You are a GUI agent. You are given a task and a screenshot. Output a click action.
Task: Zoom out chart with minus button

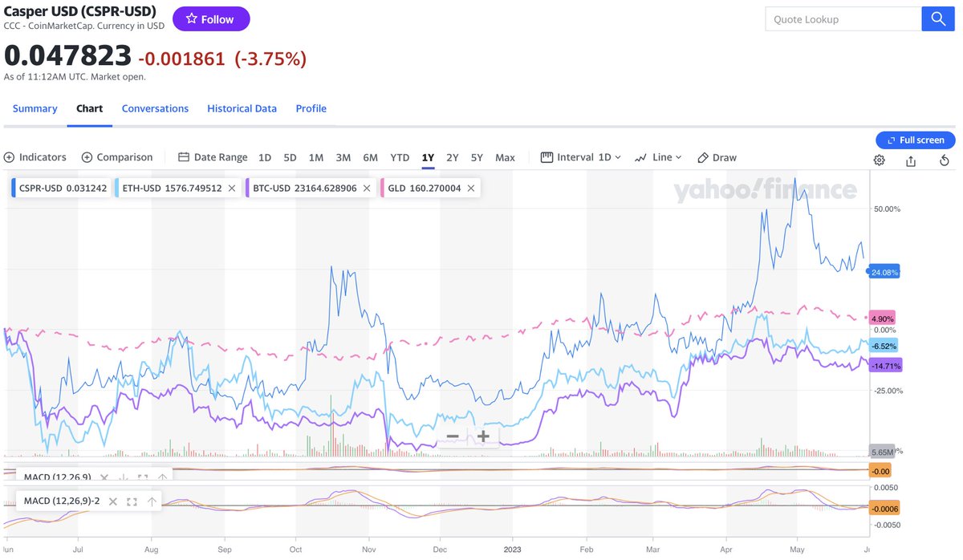tap(453, 436)
